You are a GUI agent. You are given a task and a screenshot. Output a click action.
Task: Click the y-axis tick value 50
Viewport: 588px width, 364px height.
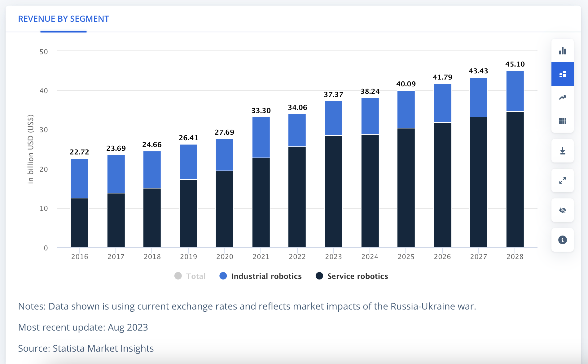pos(44,52)
